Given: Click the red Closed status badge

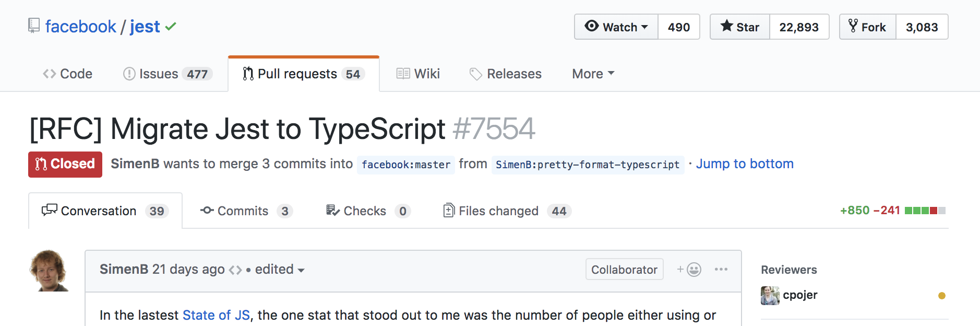Looking at the screenshot, I should click(x=65, y=164).
